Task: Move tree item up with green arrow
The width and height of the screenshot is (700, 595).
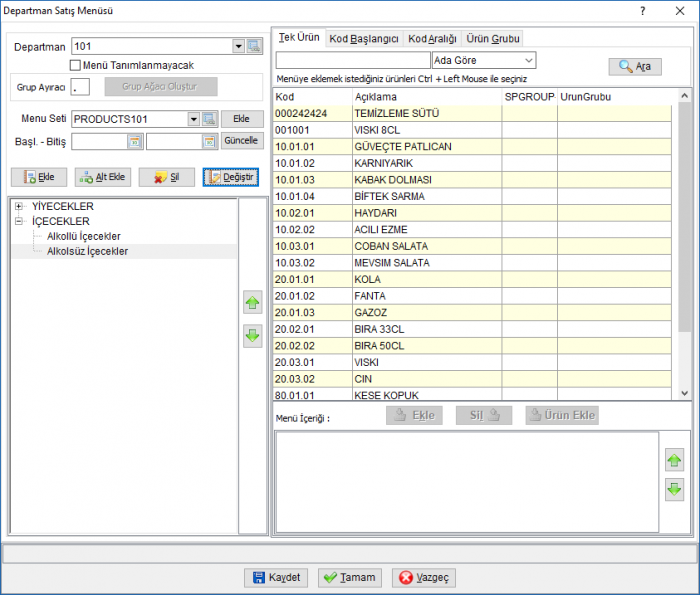Action: [x=253, y=303]
